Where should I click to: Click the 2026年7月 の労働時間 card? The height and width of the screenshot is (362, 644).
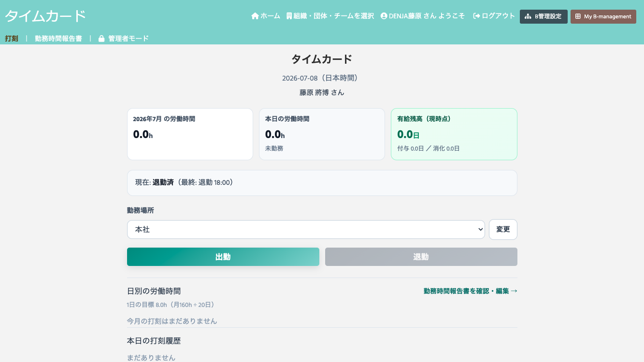[190, 134]
